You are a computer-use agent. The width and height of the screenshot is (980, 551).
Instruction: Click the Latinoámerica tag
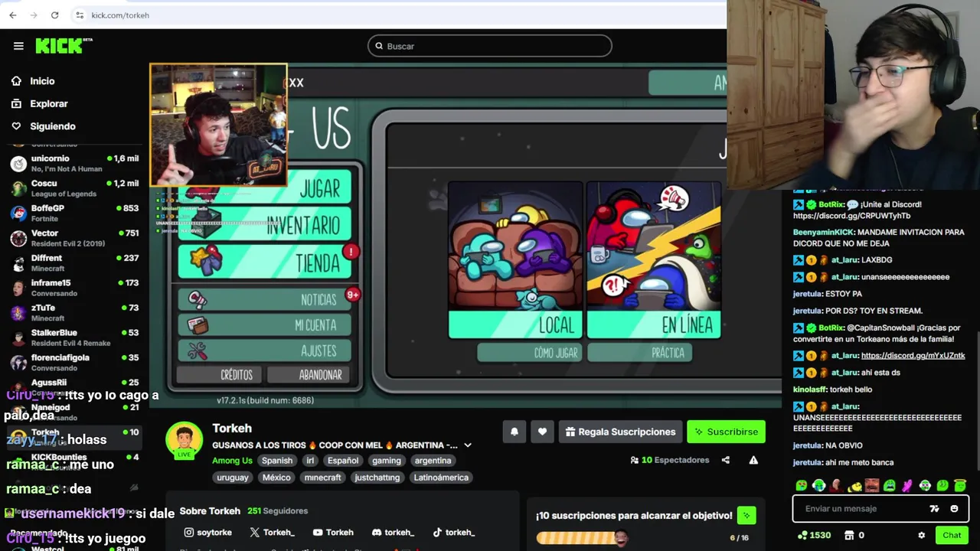coord(441,478)
